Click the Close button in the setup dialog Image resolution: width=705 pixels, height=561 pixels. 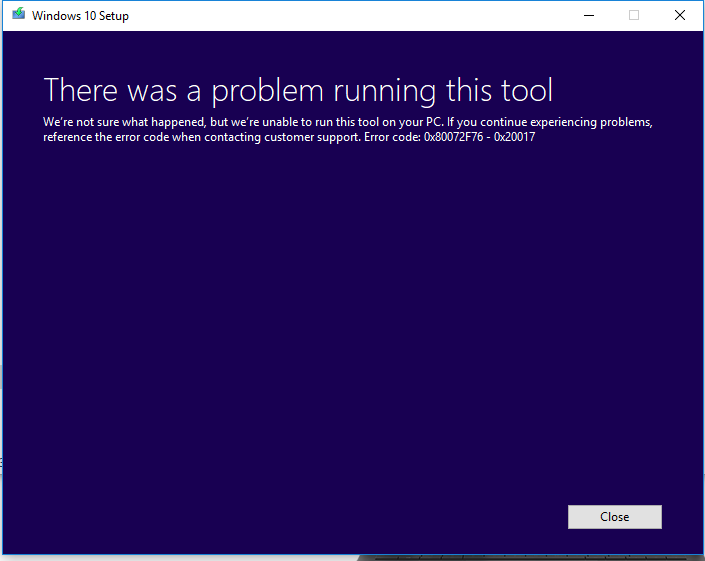(x=615, y=517)
